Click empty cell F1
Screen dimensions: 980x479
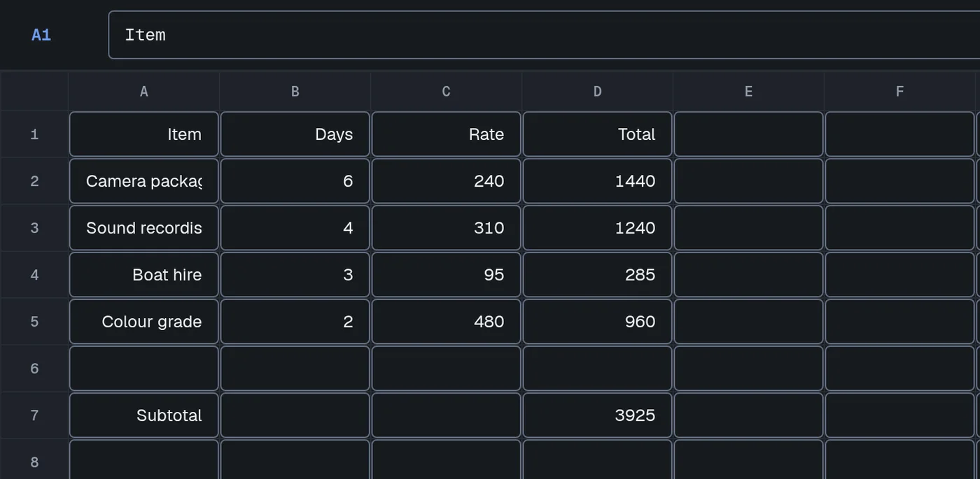(x=900, y=134)
